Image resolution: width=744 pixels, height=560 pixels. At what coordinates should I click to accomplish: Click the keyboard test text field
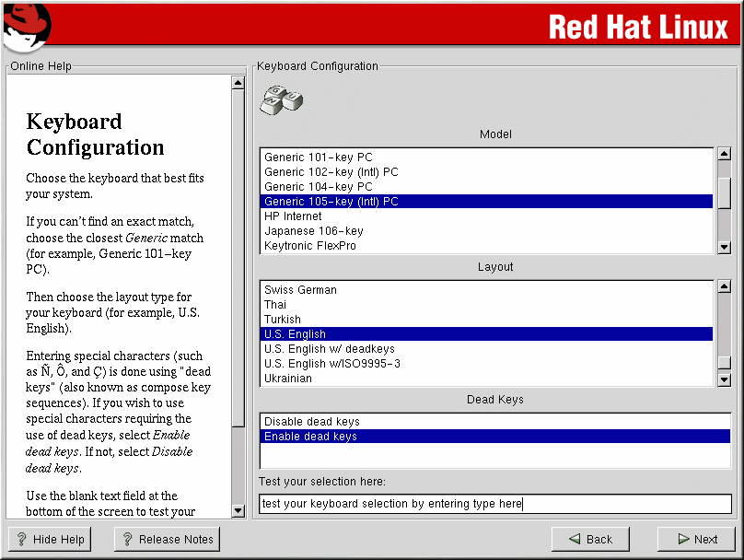coord(494,504)
